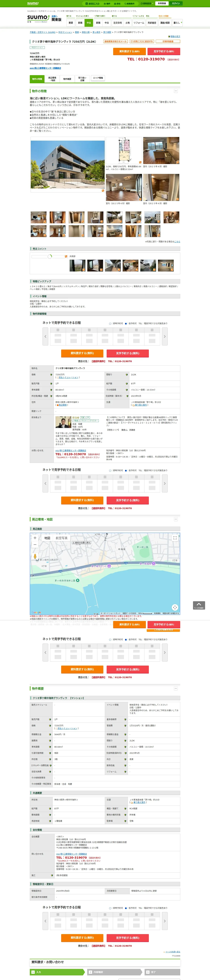
Task: Open floor plan image
Action: [x=123, y=151]
